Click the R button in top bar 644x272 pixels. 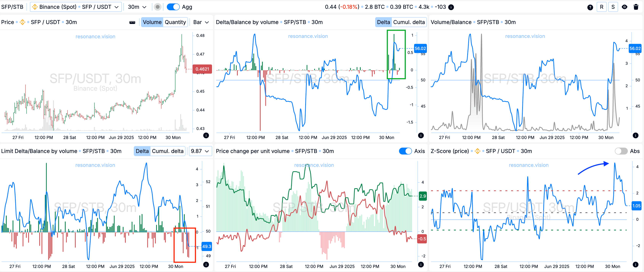tap(601, 7)
